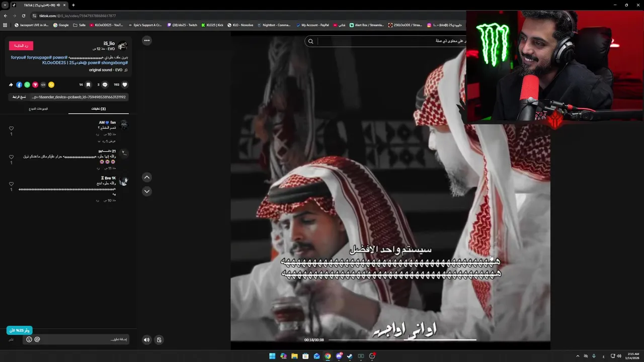This screenshot has width=644, height=362.
Task: Like the video with heart icon (192)
Action: (x=125, y=84)
